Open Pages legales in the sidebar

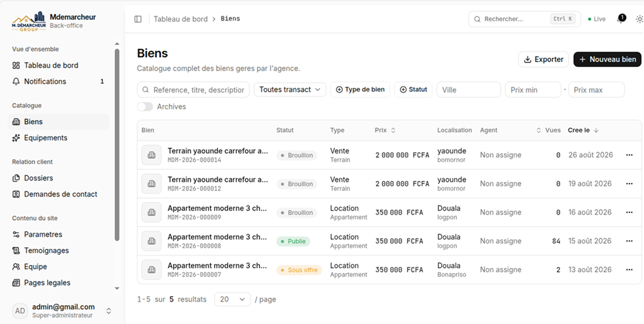coord(58,283)
